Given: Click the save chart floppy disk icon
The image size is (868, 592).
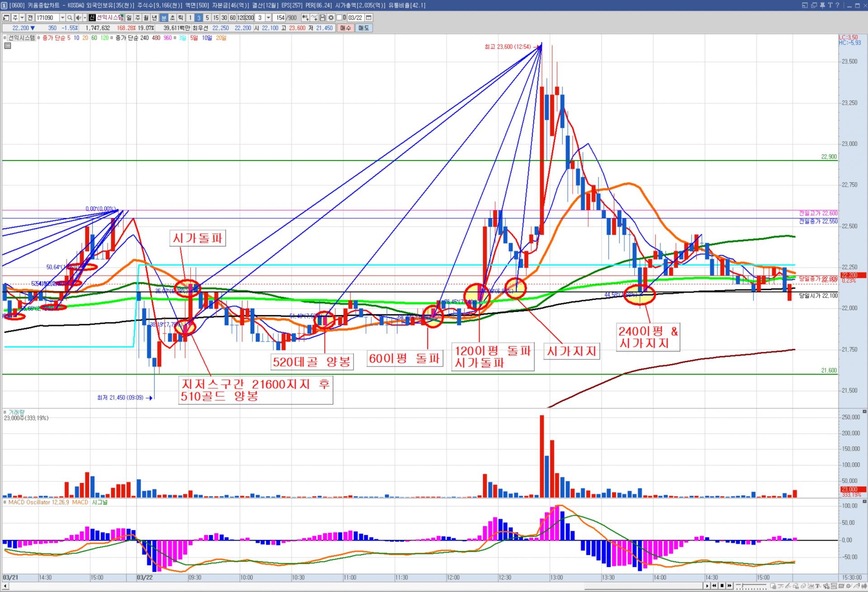Looking at the screenshot, I should 322,18.
